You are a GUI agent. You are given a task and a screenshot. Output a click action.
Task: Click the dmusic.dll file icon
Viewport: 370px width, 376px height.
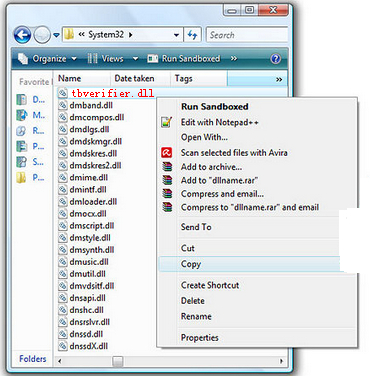63,262
